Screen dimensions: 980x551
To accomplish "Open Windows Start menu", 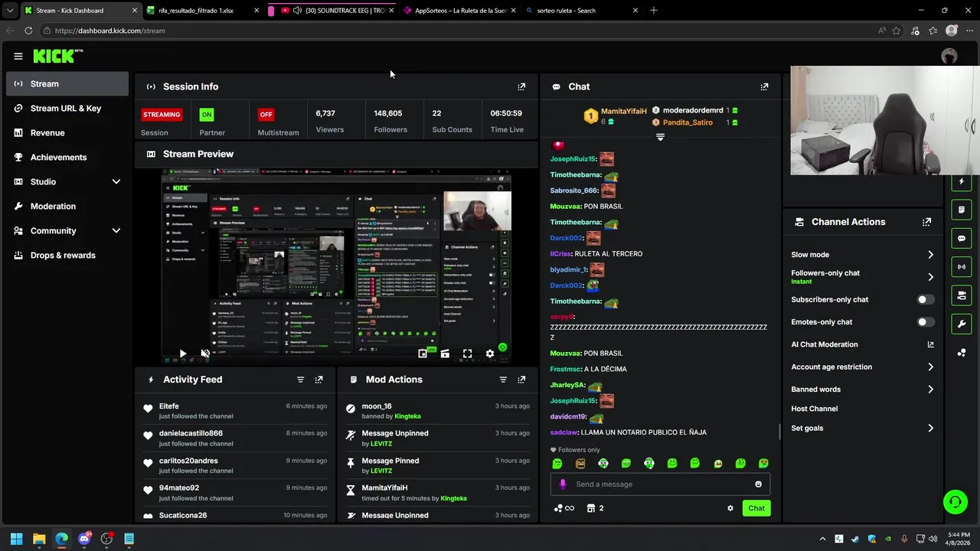I will point(16,539).
